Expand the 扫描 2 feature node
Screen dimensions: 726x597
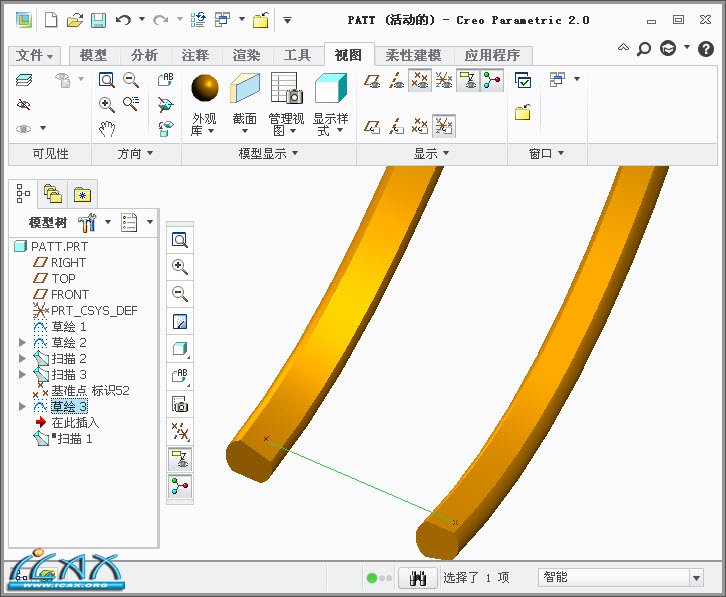point(23,359)
